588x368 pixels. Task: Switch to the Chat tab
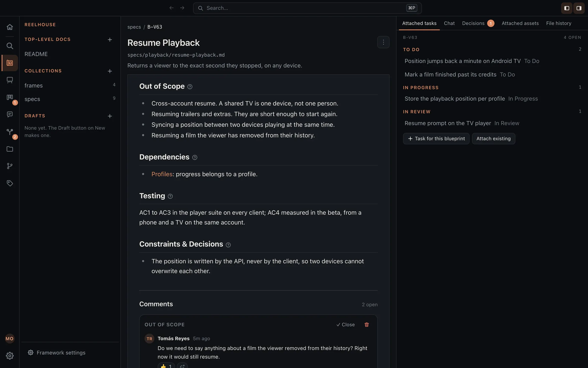coord(449,23)
